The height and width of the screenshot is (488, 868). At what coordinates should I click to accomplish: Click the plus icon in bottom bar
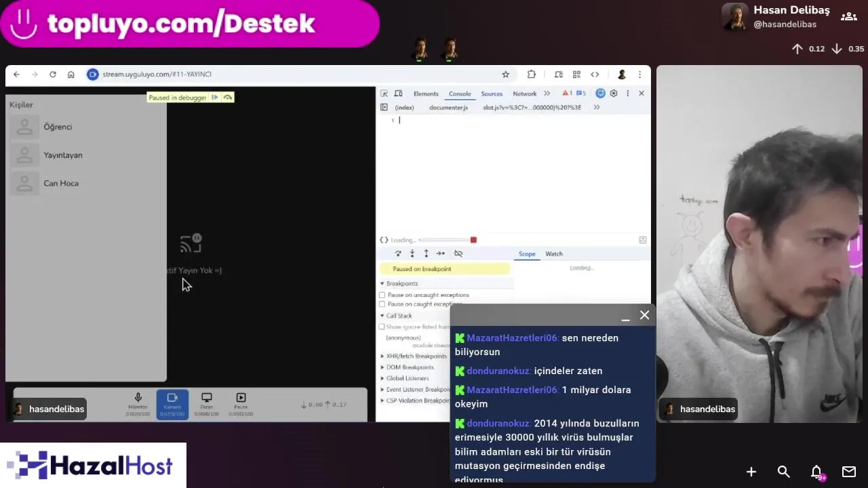[x=751, y=472]
